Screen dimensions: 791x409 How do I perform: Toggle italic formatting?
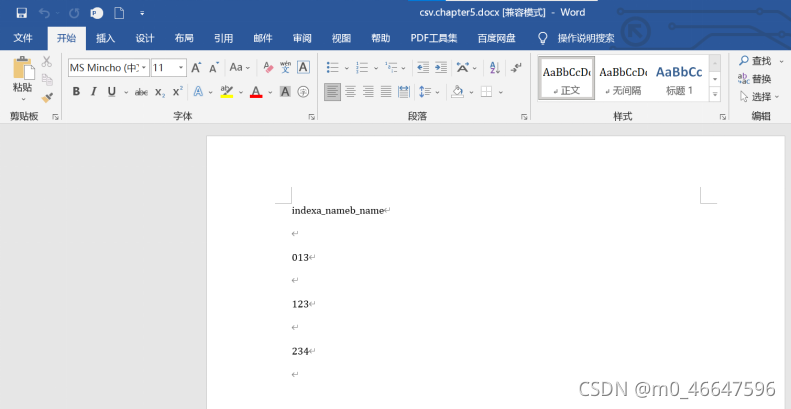[x=93, y=92]
